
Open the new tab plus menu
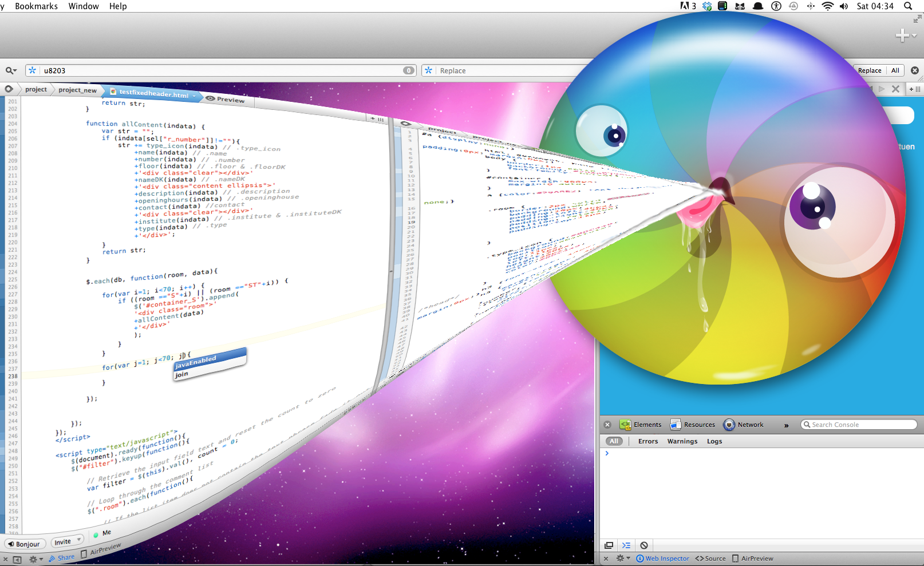(x=905, y=35)
